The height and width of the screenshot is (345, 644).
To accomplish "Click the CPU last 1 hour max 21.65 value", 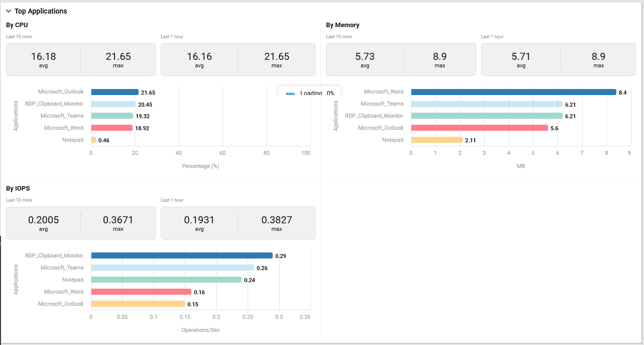I will 277,57.
